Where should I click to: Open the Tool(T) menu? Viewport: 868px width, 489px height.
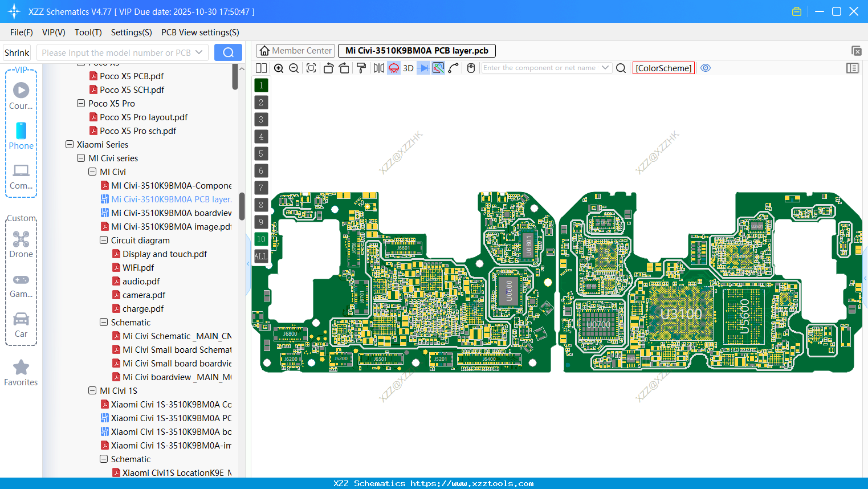(88, 32)
